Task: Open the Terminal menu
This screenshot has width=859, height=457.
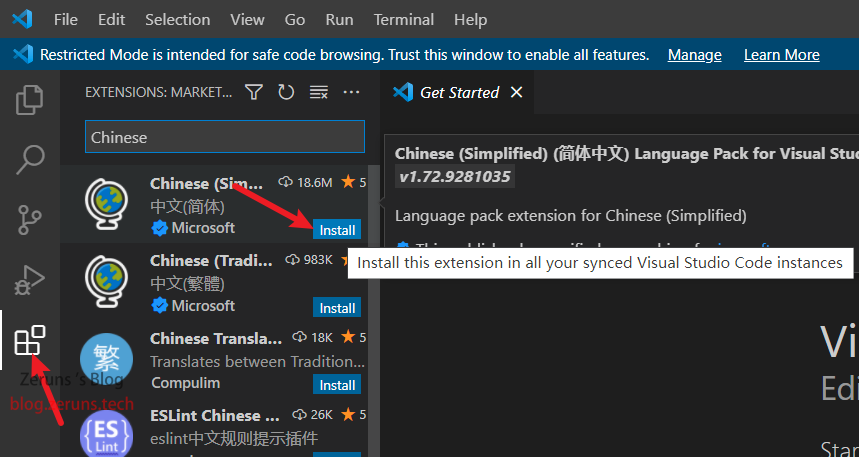Action: (x=403, y=19)
